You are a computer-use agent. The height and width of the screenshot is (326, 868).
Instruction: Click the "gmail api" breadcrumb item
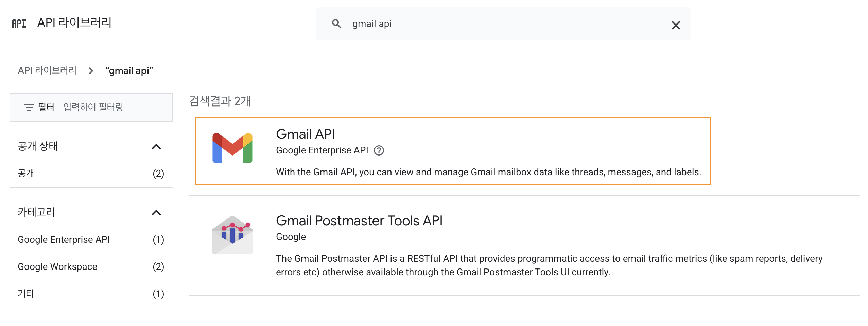[129, 71]
